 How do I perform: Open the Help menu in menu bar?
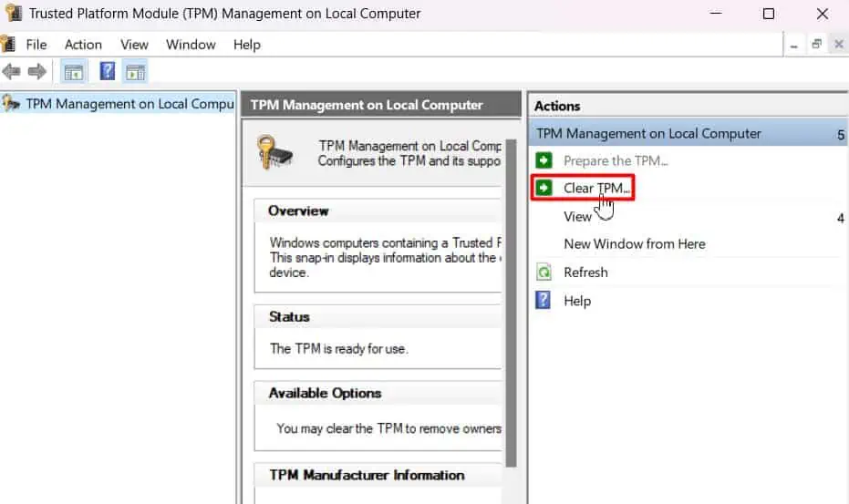247,45
